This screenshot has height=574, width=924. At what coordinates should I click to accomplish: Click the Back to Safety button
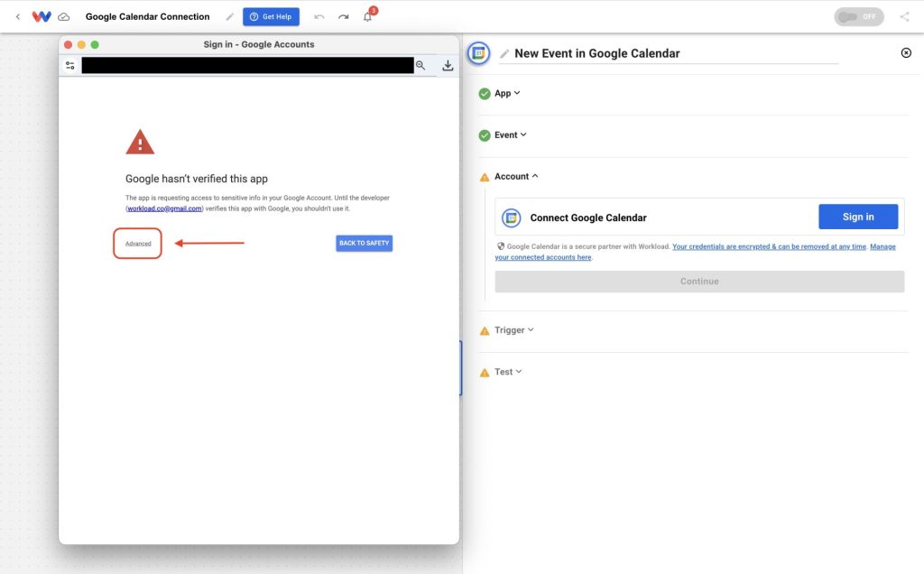click(x=365, y=244)
